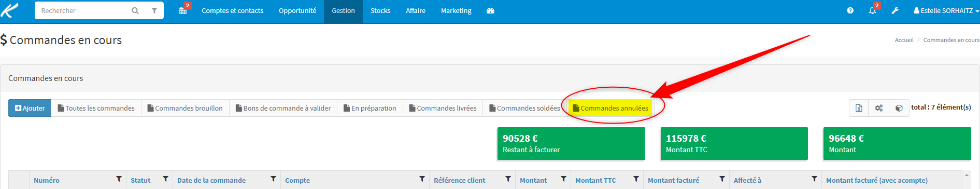
Task: Open Affaire menu
Action: (416, 10)
